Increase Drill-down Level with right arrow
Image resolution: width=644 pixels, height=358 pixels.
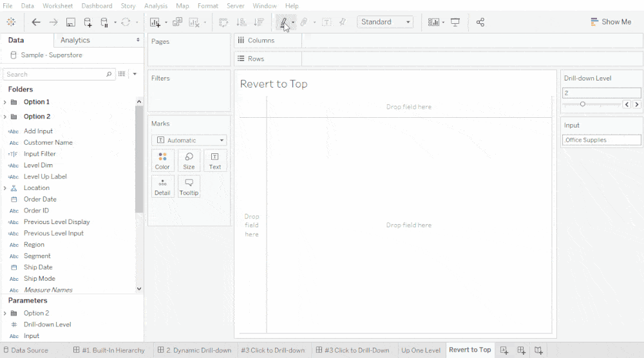tap(637, 104)
